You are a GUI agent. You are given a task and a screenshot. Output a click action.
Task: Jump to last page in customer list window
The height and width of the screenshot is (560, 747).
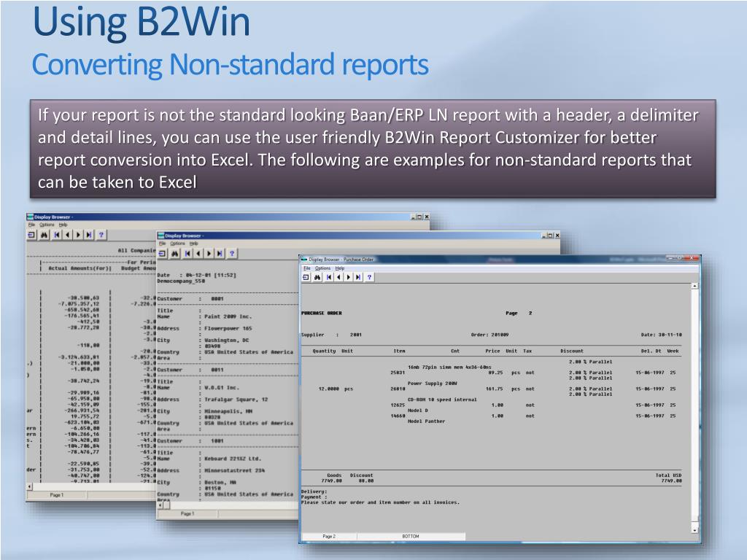pyautogui.click(x=220, y=253)
